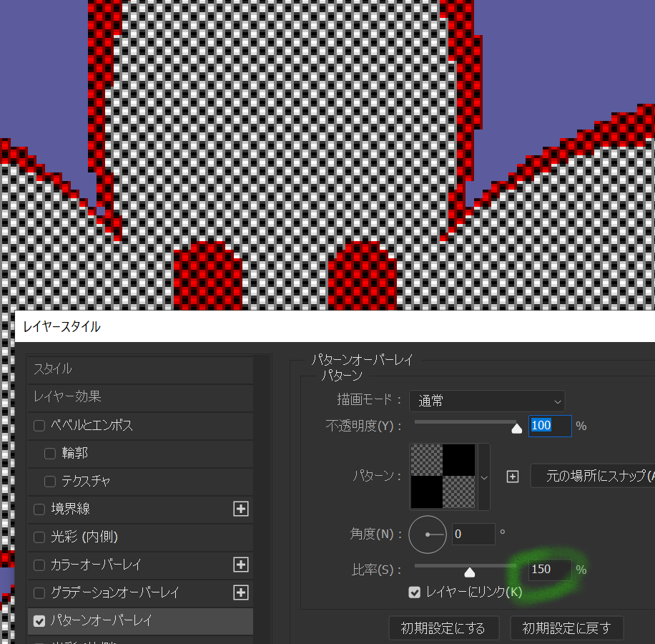Click the plus icon beside 境界線

tap(241, 509)
